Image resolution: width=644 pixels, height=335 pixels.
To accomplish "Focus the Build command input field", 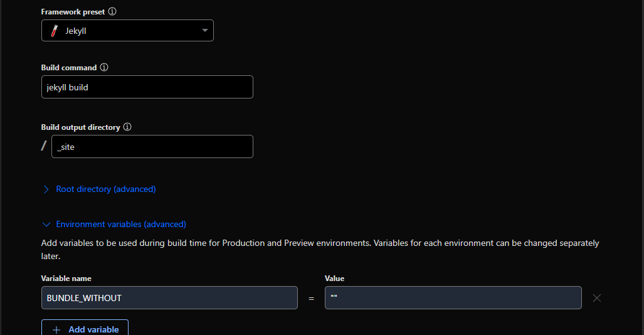I will [147, 87].
